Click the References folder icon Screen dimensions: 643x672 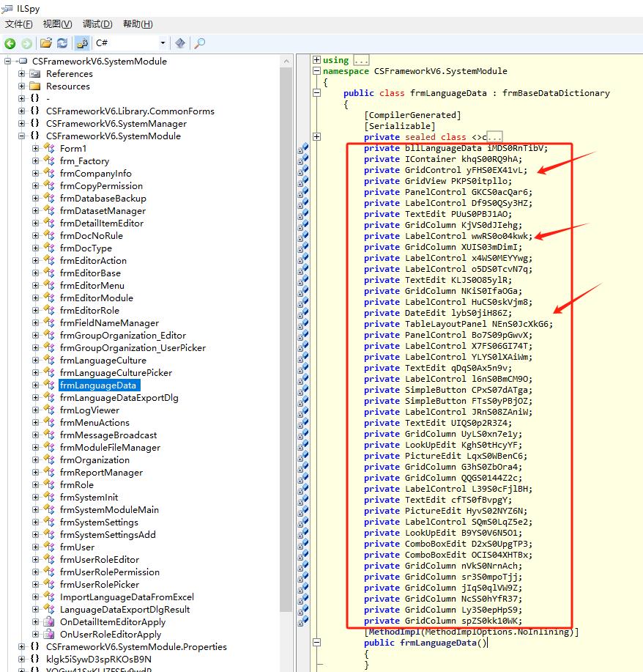point(34,73)
